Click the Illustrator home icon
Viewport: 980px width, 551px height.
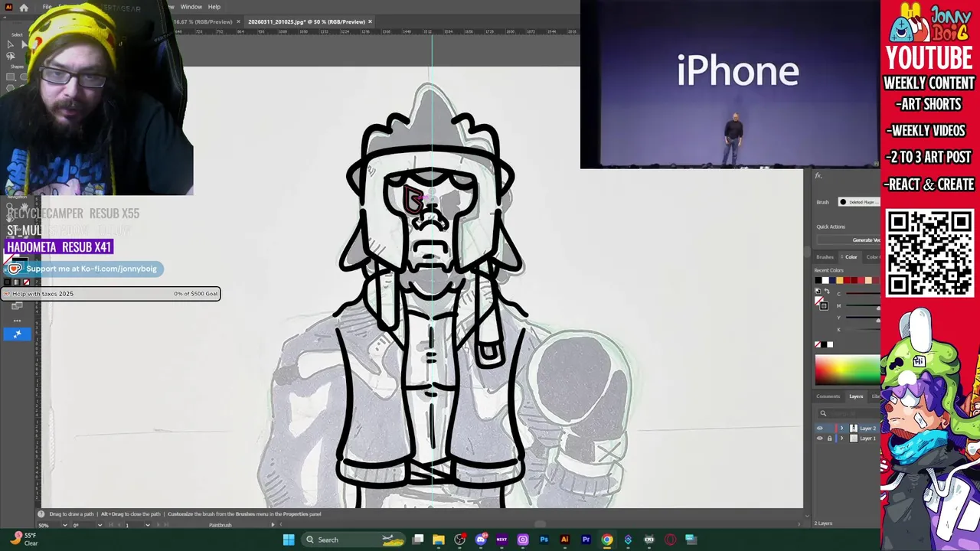[x=24, y=7]
